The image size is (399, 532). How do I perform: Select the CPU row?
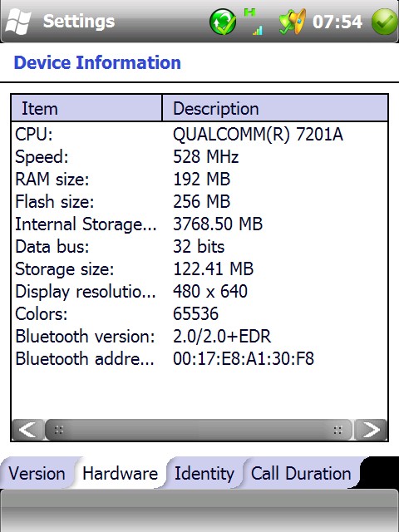(199, 134)
